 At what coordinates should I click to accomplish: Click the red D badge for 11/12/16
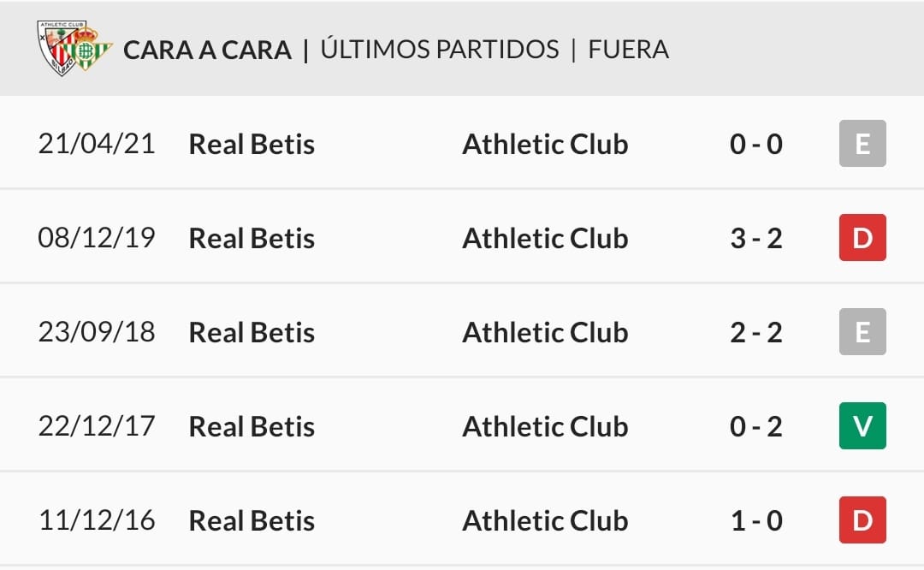tap(862, 520)
